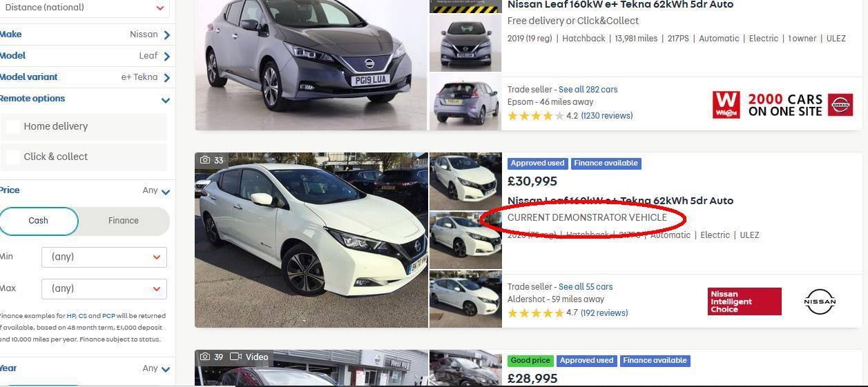
Task: Open the Min price dropdown
Action: [104, 257]
